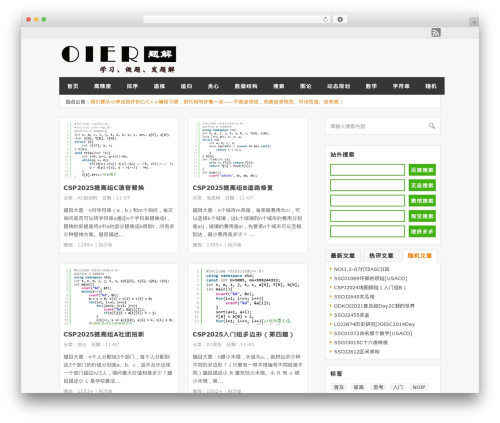
Task: Open the GDKOI2021普及组Day2C link
Action: pos(374,306)
